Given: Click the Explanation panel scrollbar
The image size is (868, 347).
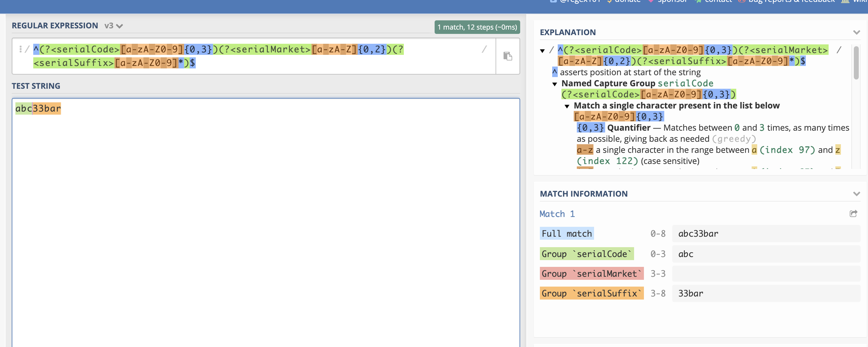Looking at the screenshot, I should click(x=856, y=63).
